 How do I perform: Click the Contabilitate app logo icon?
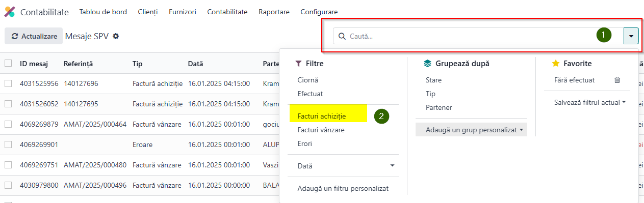[10, 12]
